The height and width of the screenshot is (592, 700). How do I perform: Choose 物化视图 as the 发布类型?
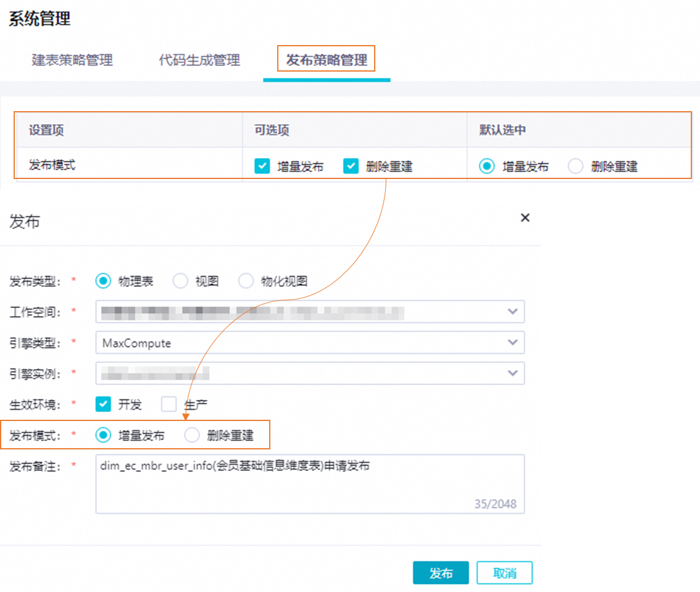[x=246, y=281]
